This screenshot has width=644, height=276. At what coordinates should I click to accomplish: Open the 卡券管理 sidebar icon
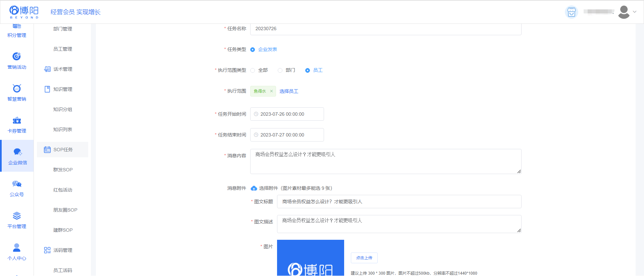click(x=17, y=120)
